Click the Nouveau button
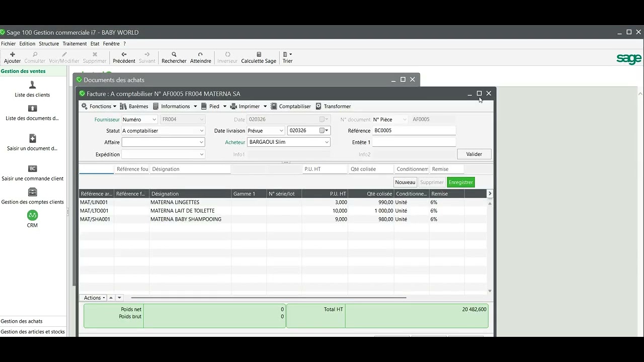Screen dimensions: 644x362 point(405,182)
